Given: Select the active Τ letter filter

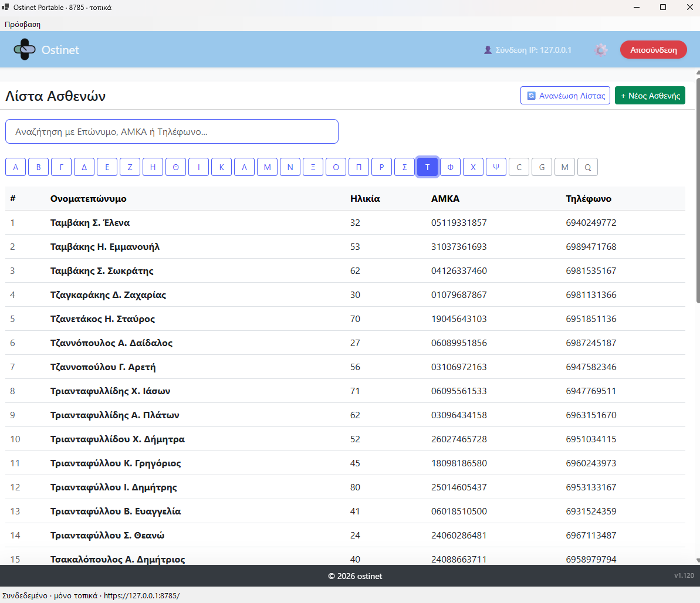Looking at the screenshot, I should 427,167.
